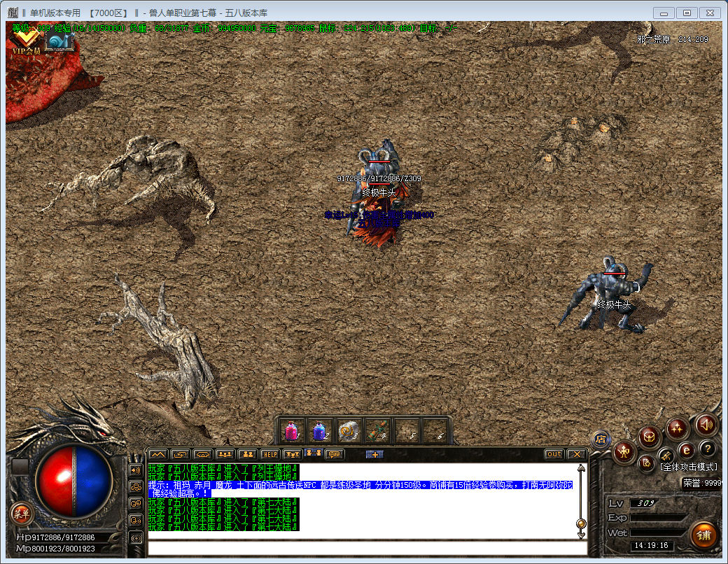Click the Lv 309 level display
The height and width of the screenshot is (564, 728).
point(645,503)
